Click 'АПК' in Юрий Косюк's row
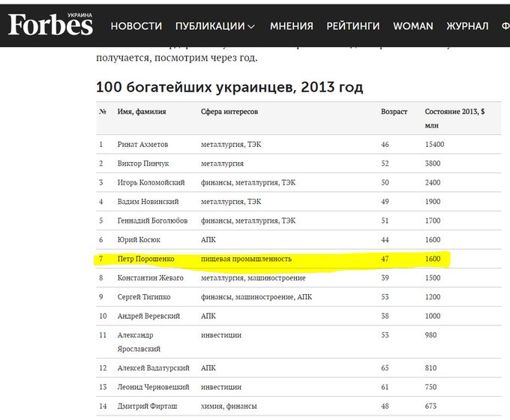 pos(208,240)
